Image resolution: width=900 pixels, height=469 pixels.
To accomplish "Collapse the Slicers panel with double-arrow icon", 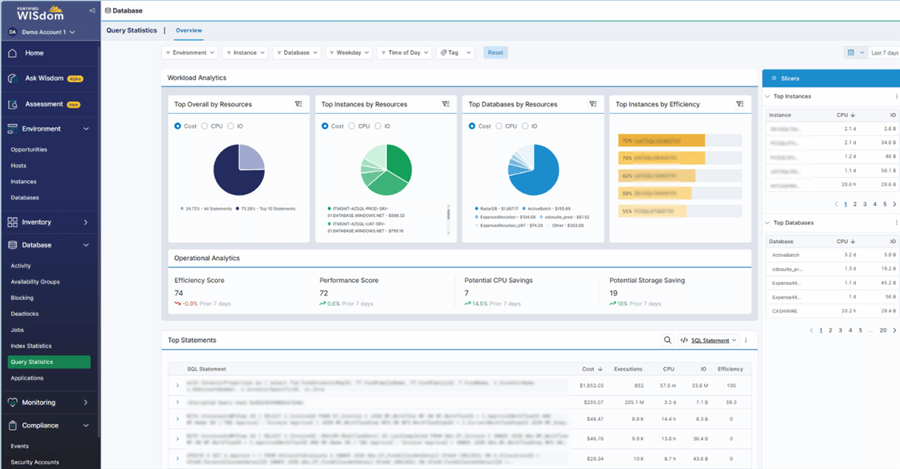I will (773, 77).
